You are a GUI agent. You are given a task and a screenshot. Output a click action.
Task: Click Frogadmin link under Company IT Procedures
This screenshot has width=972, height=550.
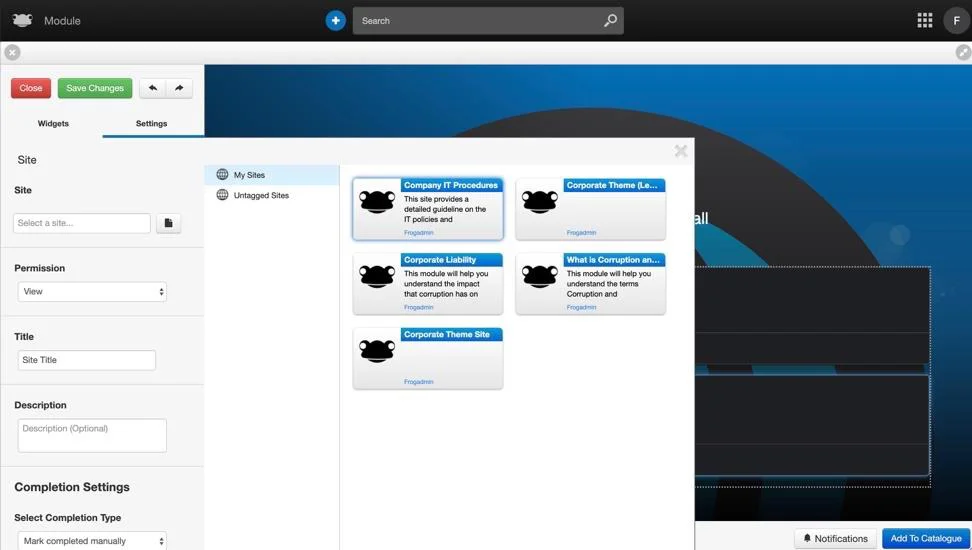point(418,233)
